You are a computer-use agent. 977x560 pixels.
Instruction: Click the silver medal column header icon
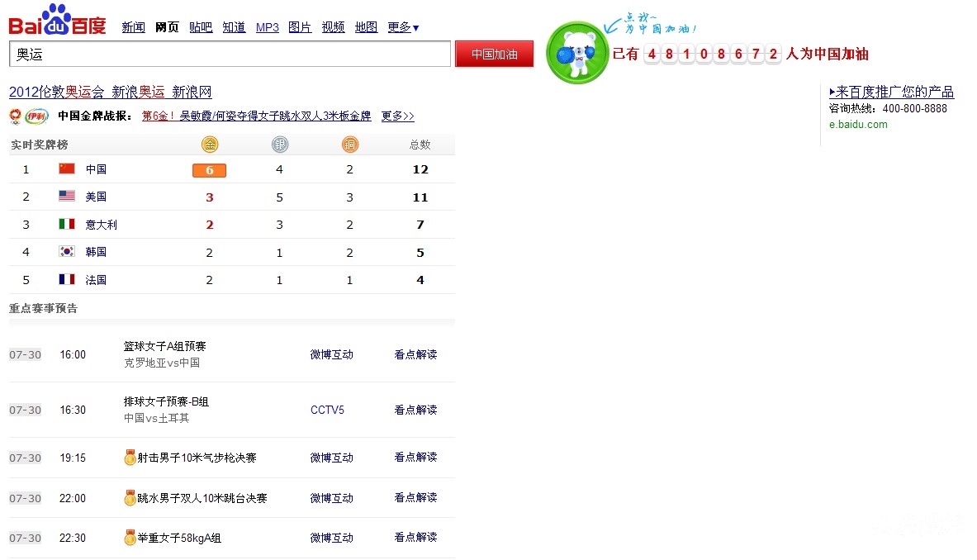279,144
